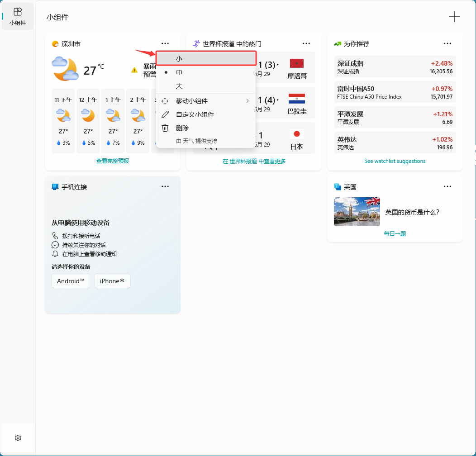The height and width of the screenshot is (456, 476).
Task: Open the 深证成指 stock row
Action: pyautogui.click(x=395, y=67)
